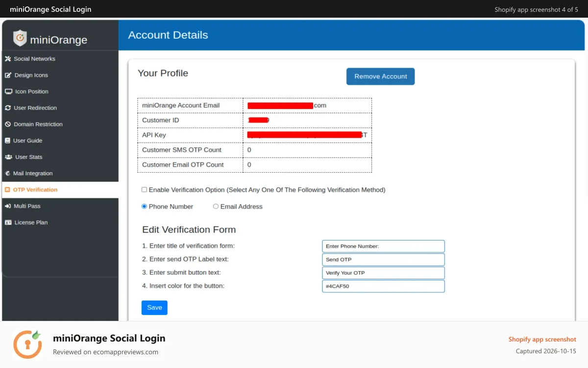
Task: Click the Edit Verification Form heading
Action: coord(189,230)
